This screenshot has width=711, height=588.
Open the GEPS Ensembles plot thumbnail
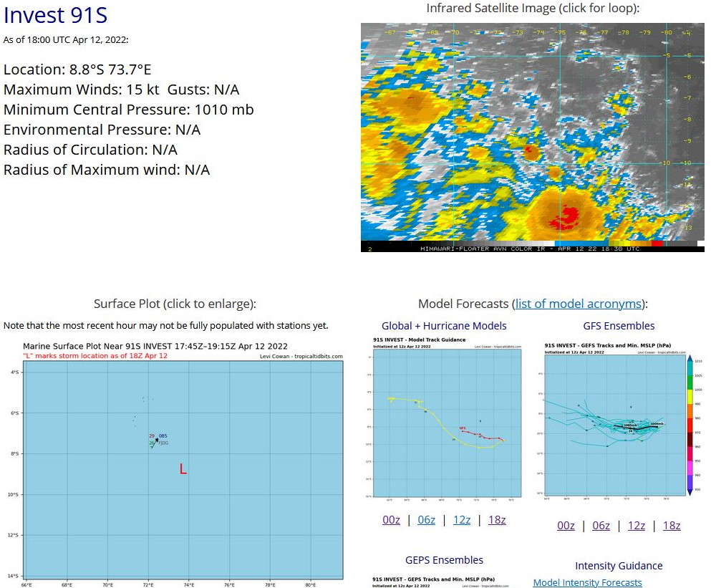point(444,582)
